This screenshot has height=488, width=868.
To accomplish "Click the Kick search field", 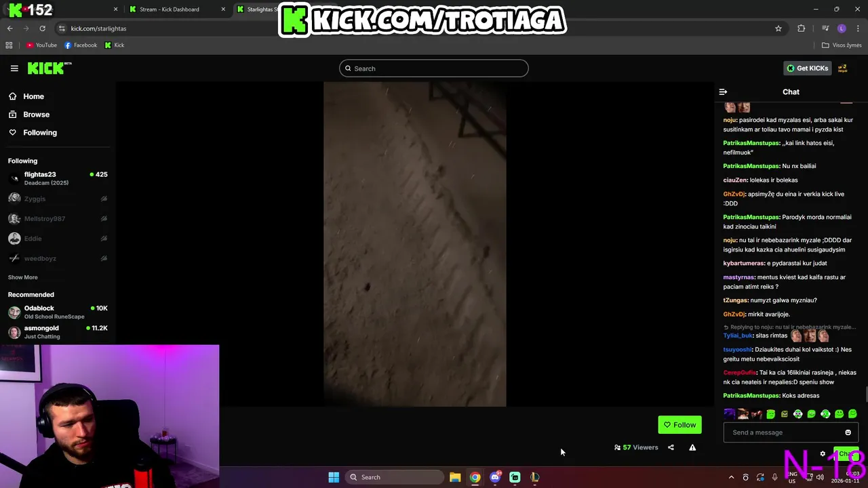I will (x=434, y=68).
